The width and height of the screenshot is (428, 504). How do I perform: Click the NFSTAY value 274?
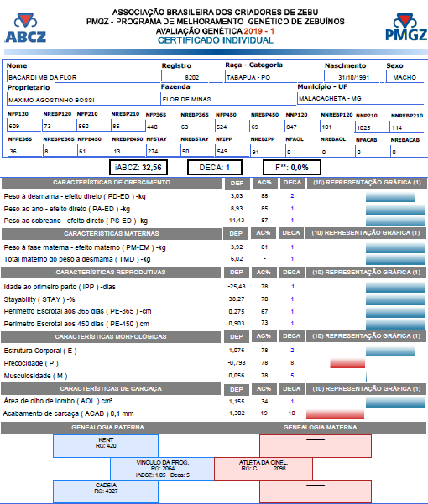[153, 151]
